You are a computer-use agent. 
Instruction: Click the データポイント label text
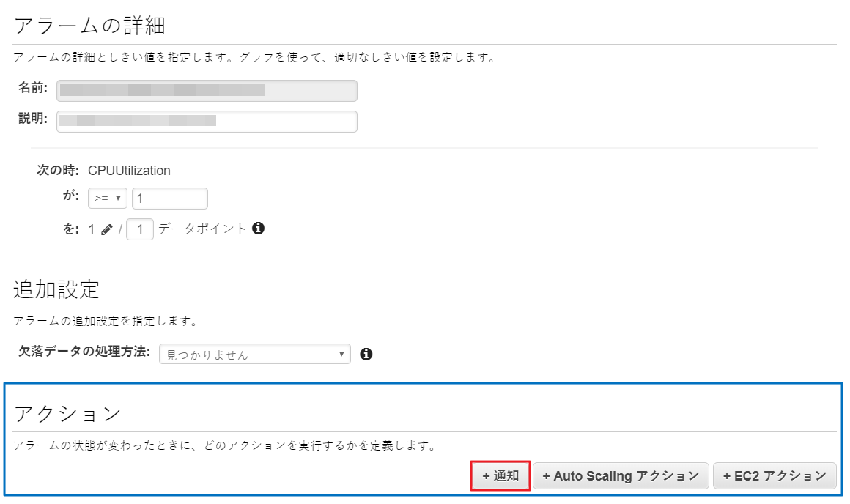pos(202,229)
